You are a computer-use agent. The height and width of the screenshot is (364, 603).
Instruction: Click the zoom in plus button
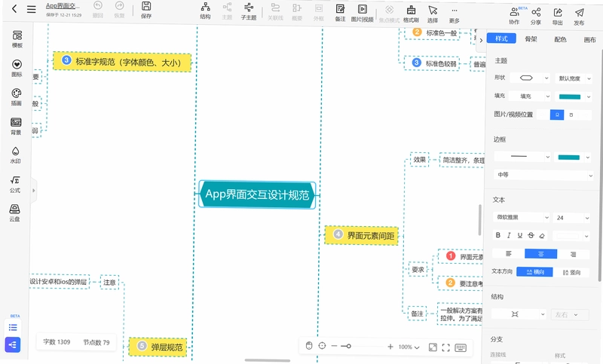click(x=390, y=347)
